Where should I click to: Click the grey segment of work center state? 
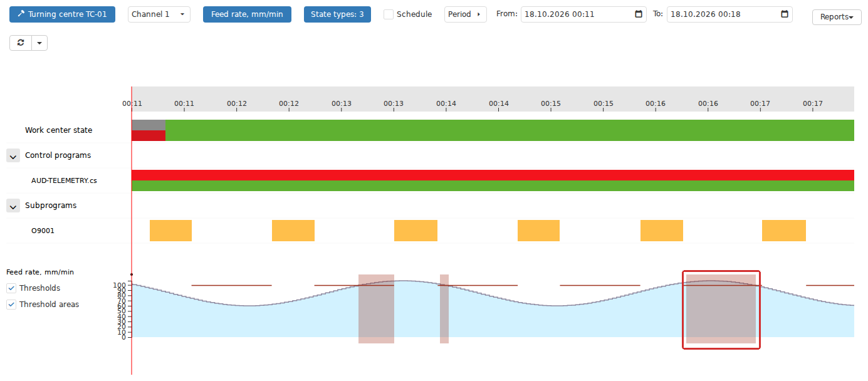pyautogui.click(x=149, y=125)
